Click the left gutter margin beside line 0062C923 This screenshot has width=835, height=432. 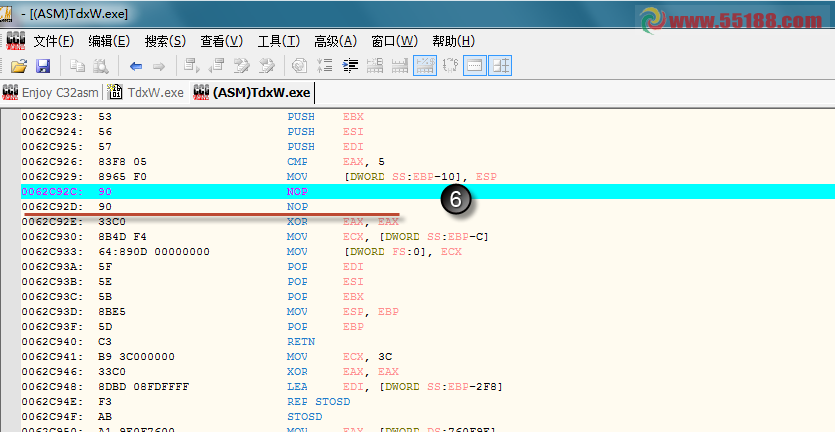[10, 117]
